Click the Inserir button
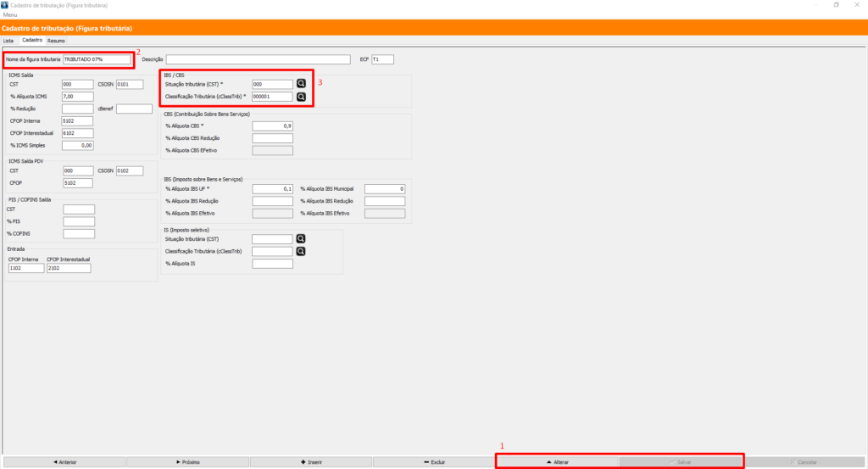Image resolution: width=868 pixels, height=469 pixels. (311, 462)
